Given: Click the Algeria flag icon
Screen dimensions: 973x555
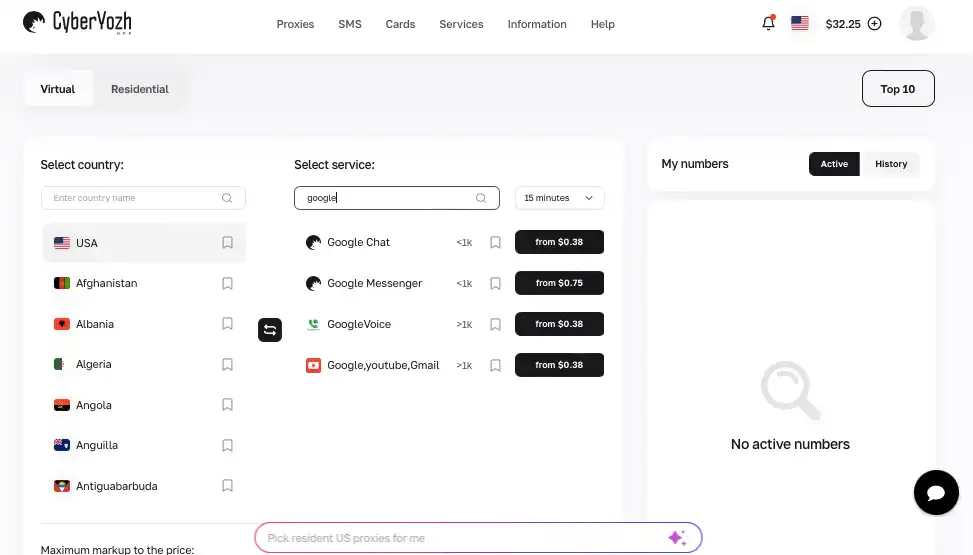Looking at the screenshot, I should coord(60,364).
